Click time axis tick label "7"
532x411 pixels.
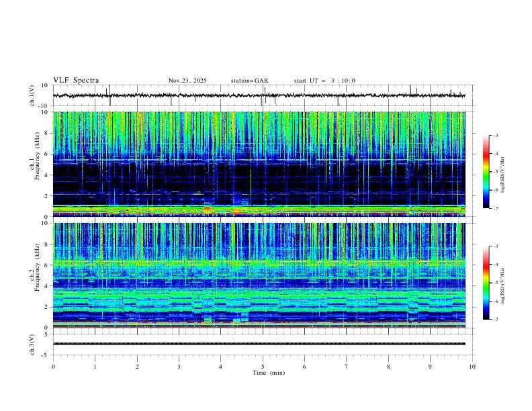coord(347,367)
